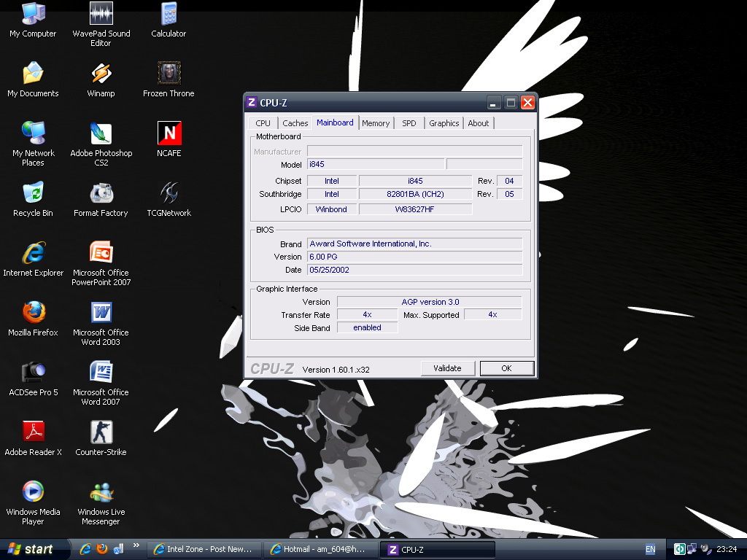Image resolution: width=747 pixels, height=560 pixels.
Task: Switch to Intel Zone taskbar window
Action: pos(204,550)
